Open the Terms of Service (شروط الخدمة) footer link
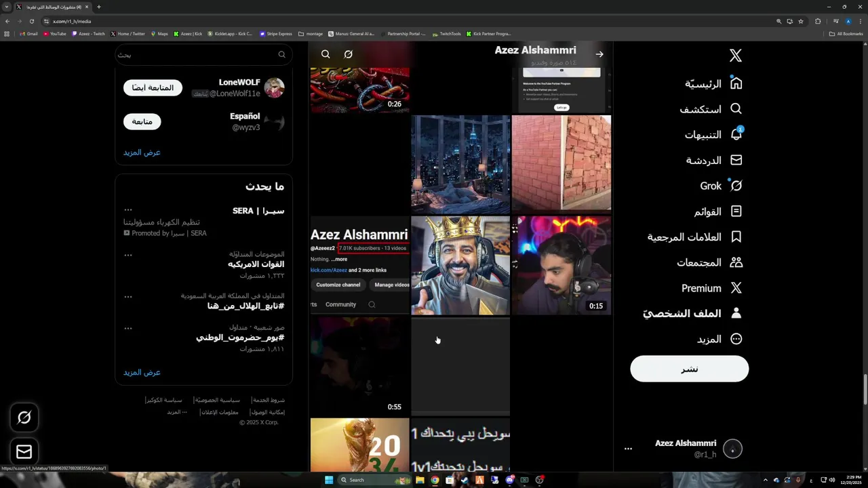This screenshot has width=868, height=488. 268,401
